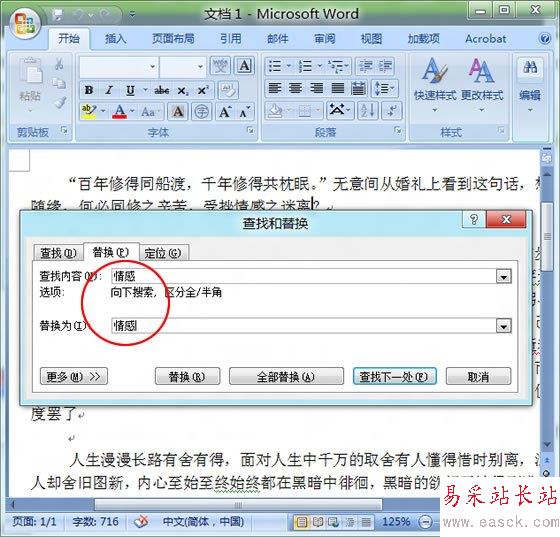Click the character shading A icon
This screenshot has height=537, width=560.
(178, 111)
